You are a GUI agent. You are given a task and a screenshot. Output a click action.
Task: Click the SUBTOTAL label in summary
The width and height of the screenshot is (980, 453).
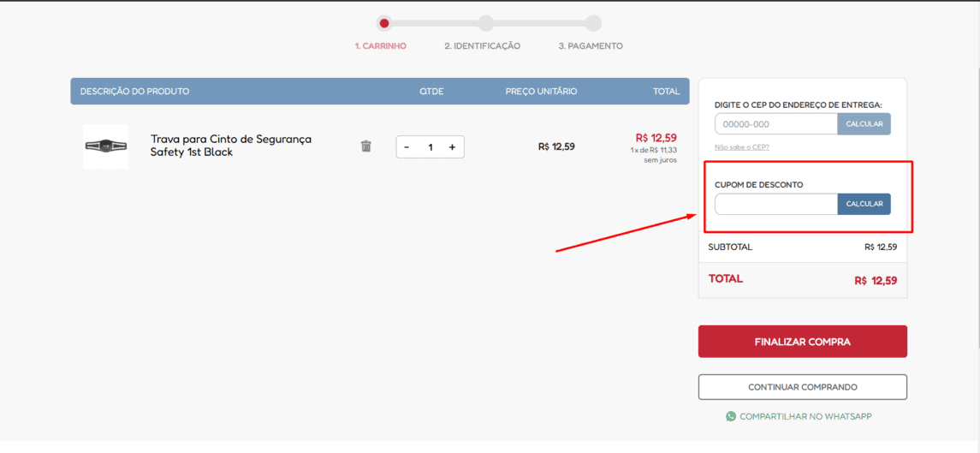730,247
